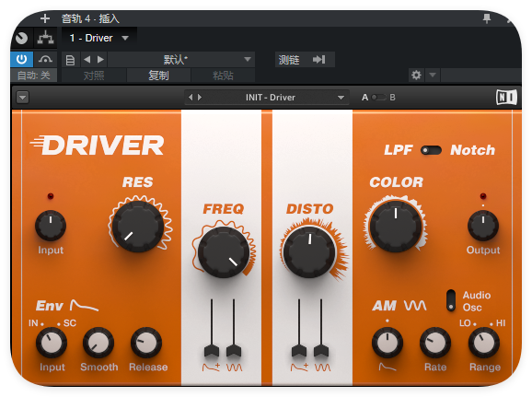The width and height of the screenshot is (532, 397).
Task: Click the Env Smooth knob
Action: (98, 343)
